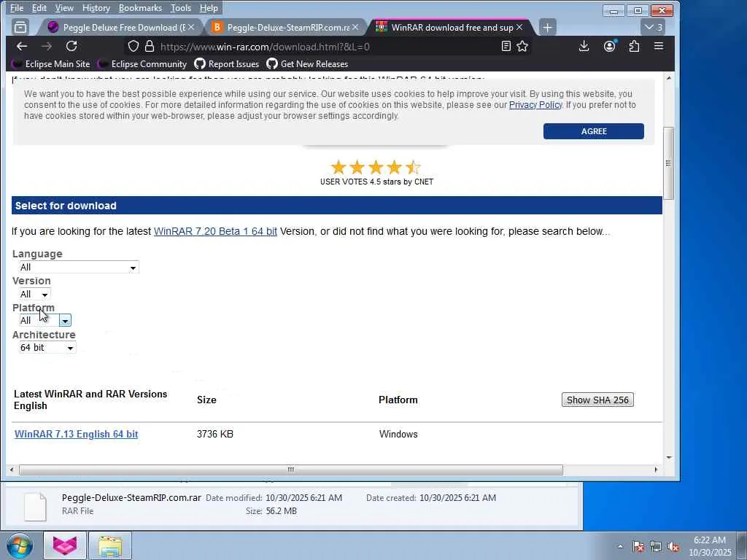Open Eclipse Community bookmark
Screen dimensions: 747x560
(142, 64)
